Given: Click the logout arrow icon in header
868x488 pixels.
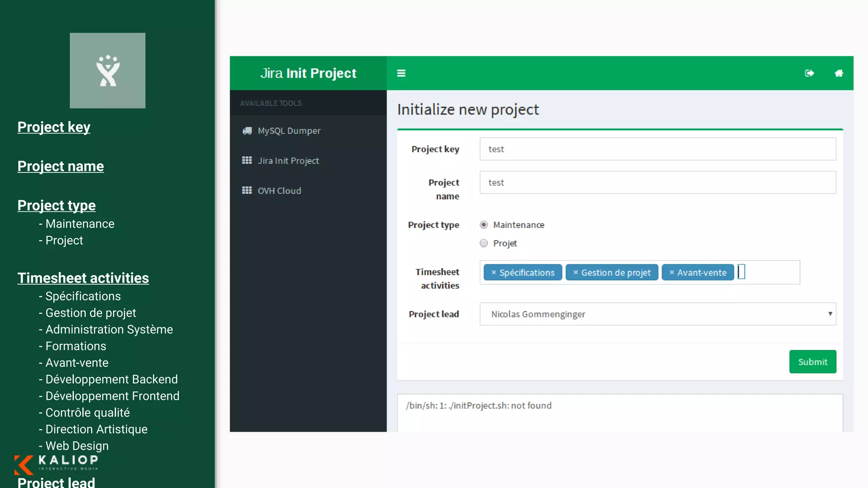Looking at the screenshot, I should tap(810, 73).
